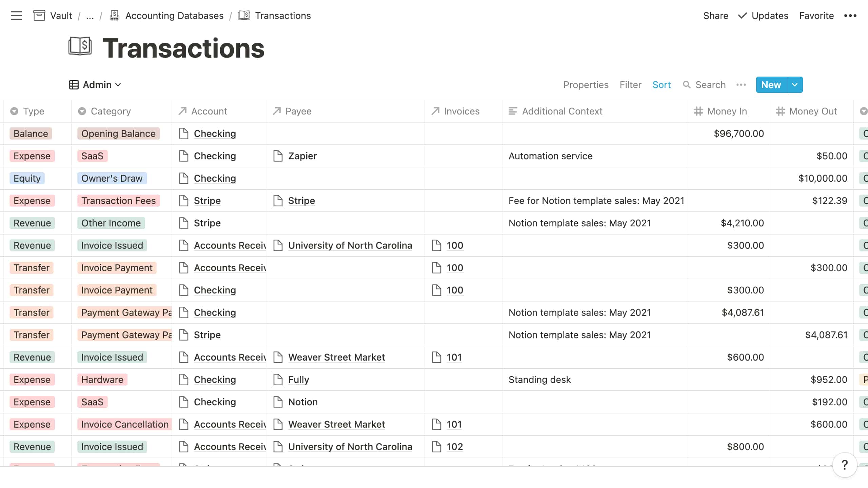The height and width of the screenshot is (488, 868).
Task: Click the Filter menu item
Action: 631,84
